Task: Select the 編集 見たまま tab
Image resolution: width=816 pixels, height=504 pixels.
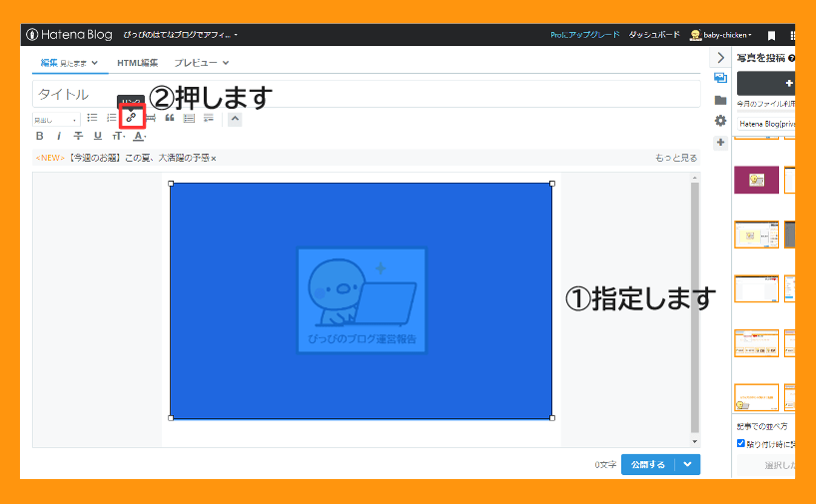Action: click(70, 63)
